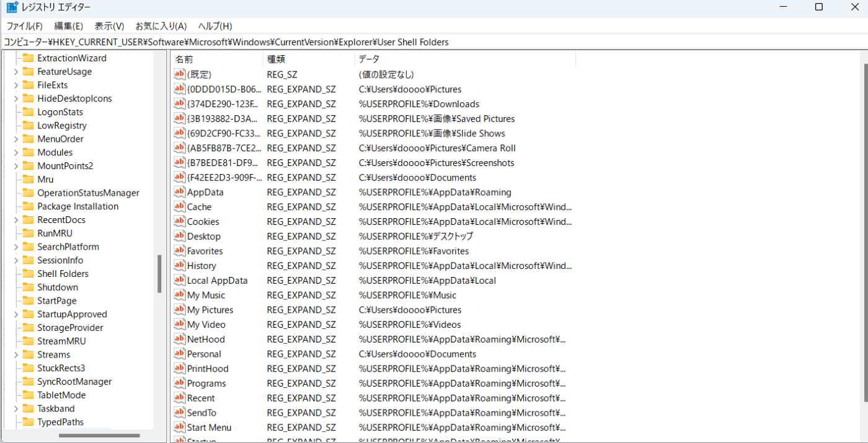Viewport: 868px width, 443px height.
Task: Click the C:¥Users¥doooo¥Pictures¥Camera Roll data cell
Action: 437,148
